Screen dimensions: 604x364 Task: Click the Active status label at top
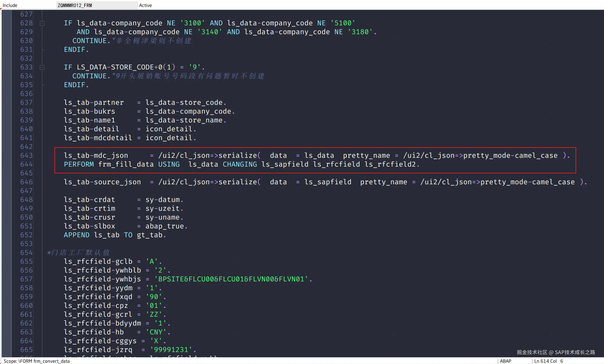coord(145,5)
